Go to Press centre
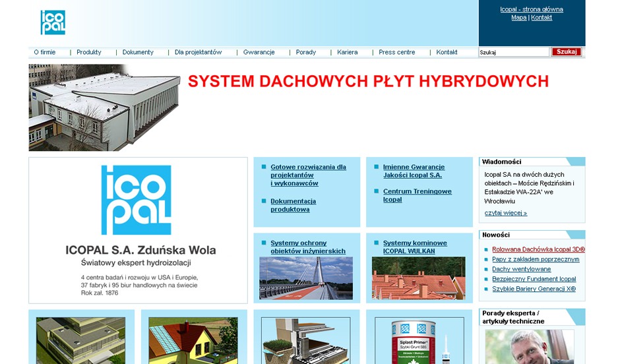Image resolution: width=620 pixels, height=364 pixels. point(397,52)
